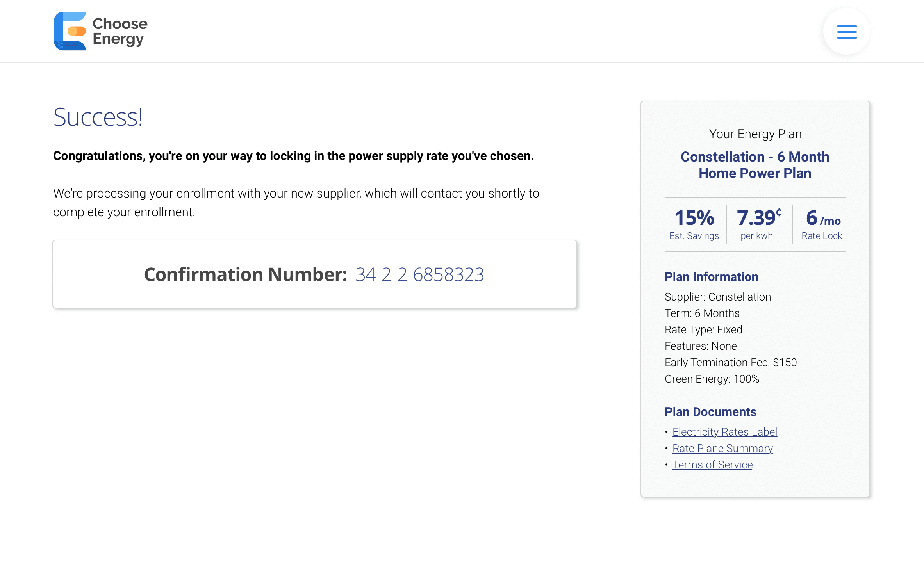The image size is (924, 566).
Task: Click the Green Energy: 100% line
Action: click(x=712, y=379)
